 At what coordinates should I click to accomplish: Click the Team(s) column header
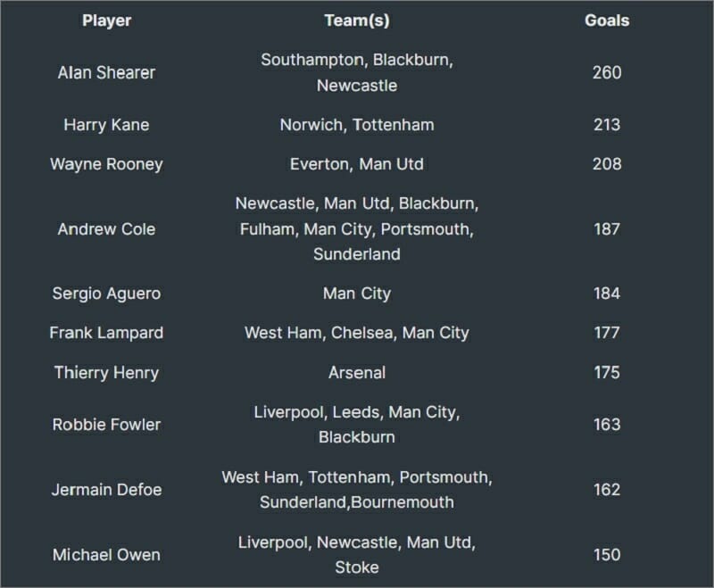357,21
